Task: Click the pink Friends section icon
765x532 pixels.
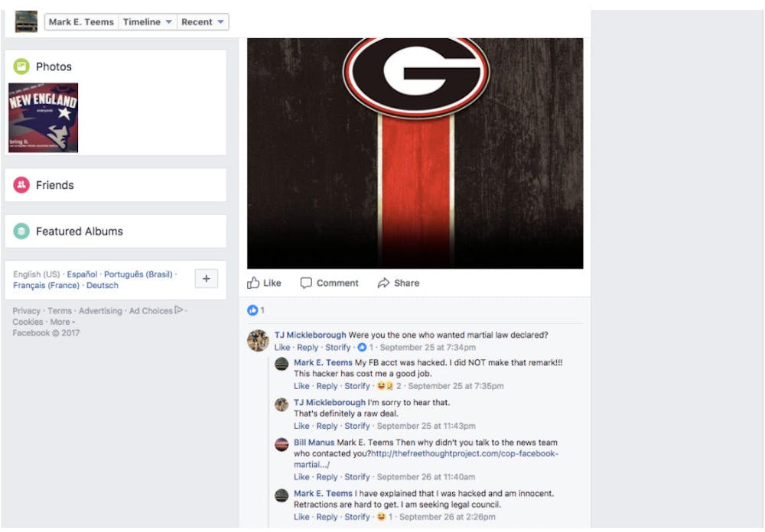Action: pos(21,185)
